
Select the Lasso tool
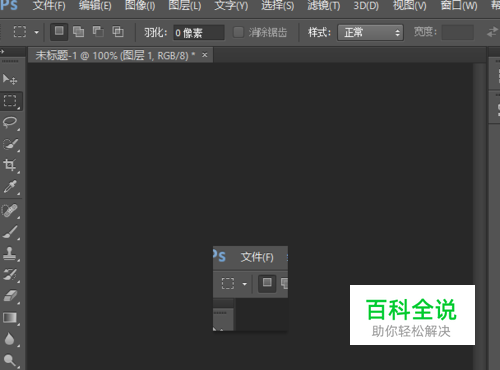tap(10, 123)
